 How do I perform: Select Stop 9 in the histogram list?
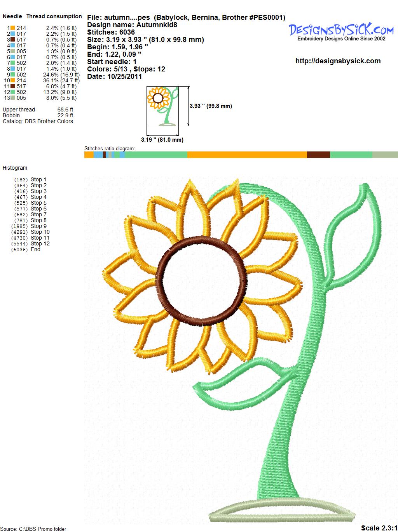38,226
